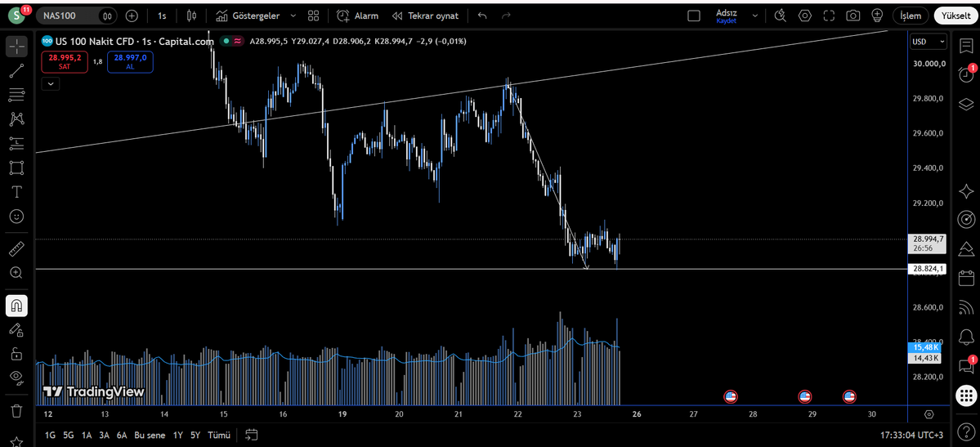Open the layout setup square icon
Viewport: 980px width, 447px height.
(694, 16)
